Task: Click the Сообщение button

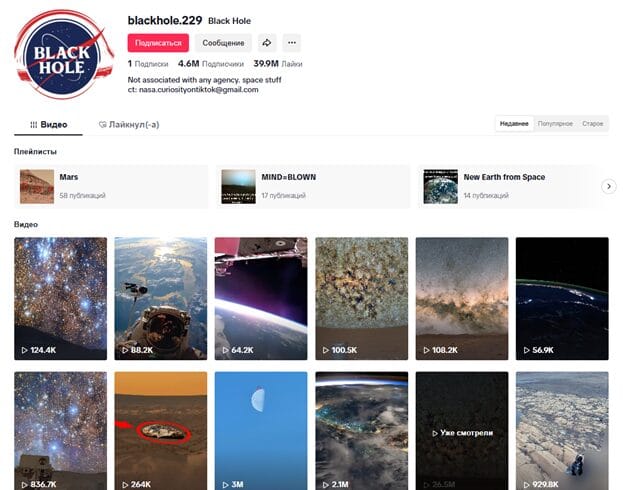Action: (223, 43)
